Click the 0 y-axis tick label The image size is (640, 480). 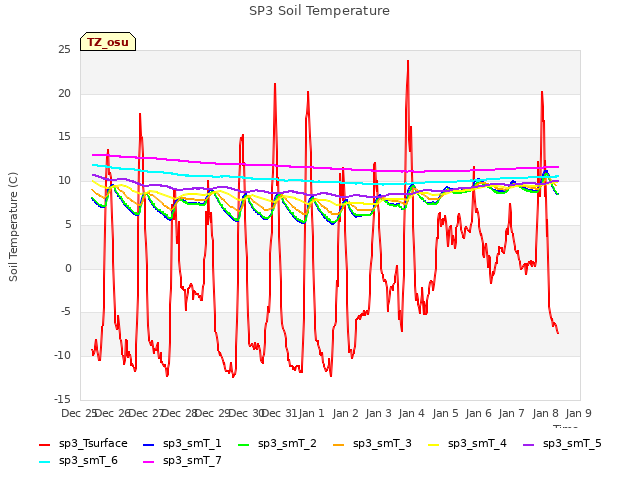(x=68, y=268)
